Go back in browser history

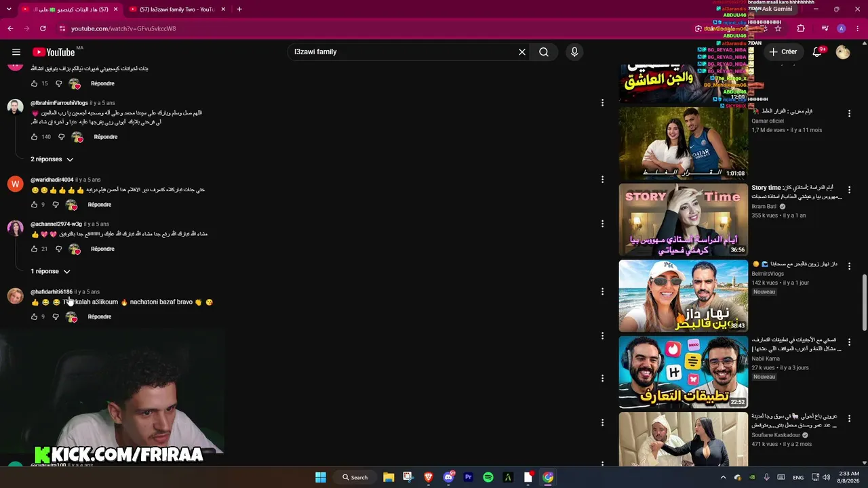point(10,28)
